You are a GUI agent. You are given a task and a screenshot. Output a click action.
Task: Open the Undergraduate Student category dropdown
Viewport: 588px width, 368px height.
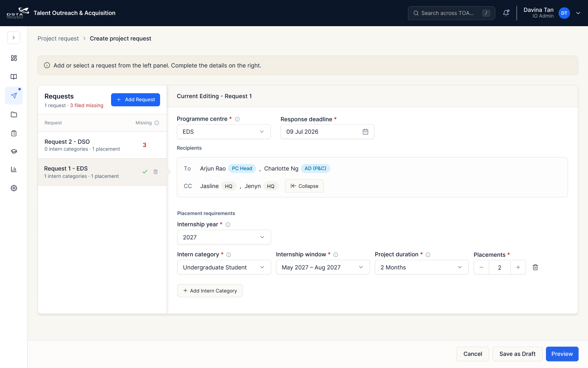[224, 267]
